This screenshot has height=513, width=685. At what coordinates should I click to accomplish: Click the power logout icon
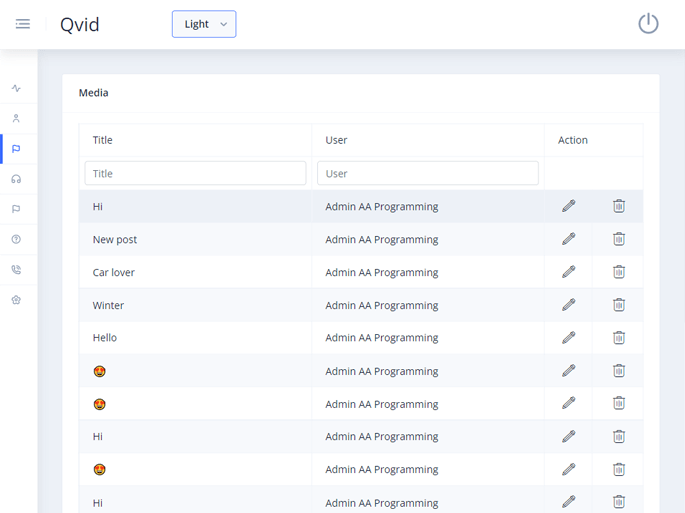tap(648, 24)
